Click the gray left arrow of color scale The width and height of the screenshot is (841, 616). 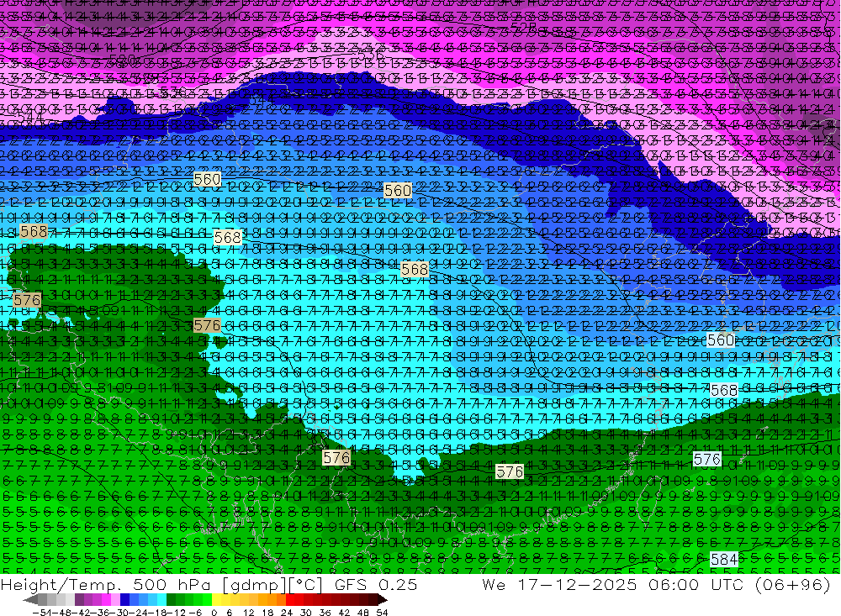click(30, 599)
